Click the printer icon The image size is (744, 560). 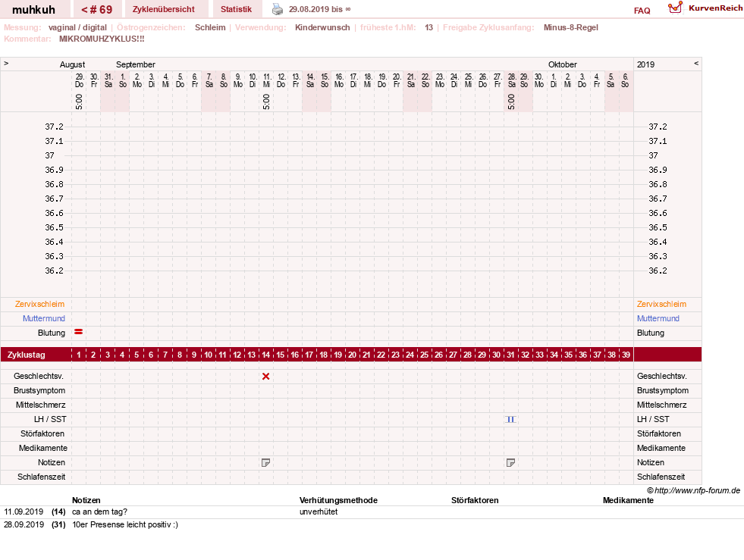pyautogui.click(x=278, y=9)
